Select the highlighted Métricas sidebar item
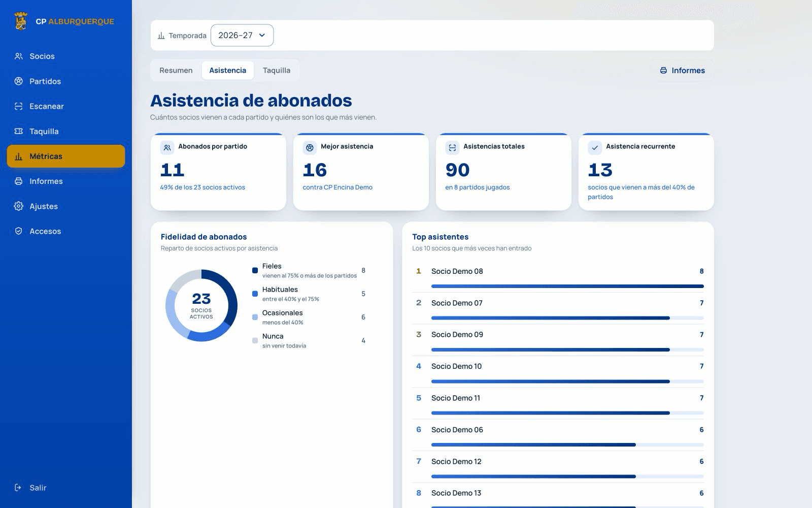Viewport: 812px width, 508px height. point(66,156)
